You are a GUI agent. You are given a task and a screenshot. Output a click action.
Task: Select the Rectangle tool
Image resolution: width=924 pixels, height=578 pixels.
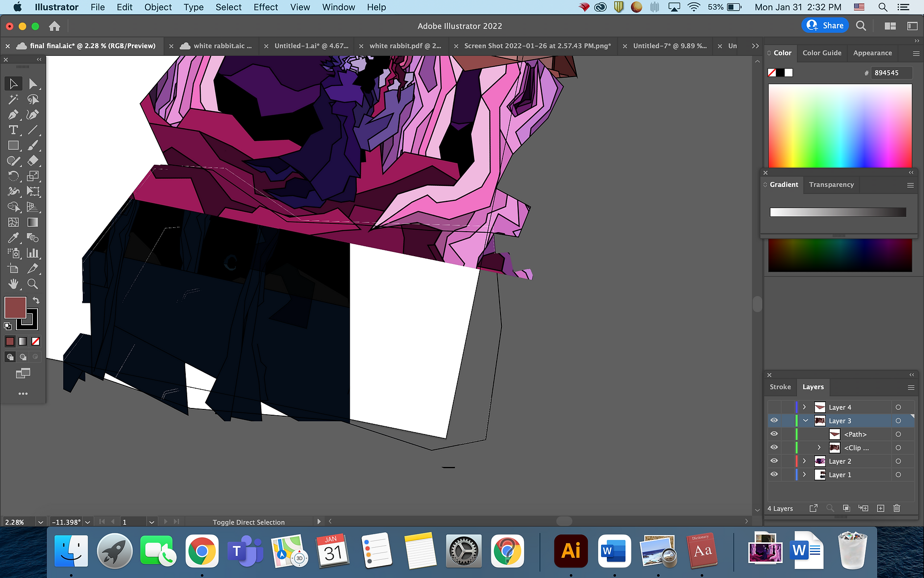(13, 145)
